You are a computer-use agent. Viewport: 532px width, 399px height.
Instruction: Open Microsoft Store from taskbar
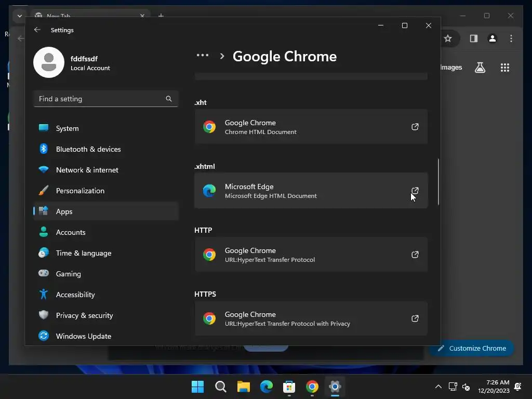[289, 387]
